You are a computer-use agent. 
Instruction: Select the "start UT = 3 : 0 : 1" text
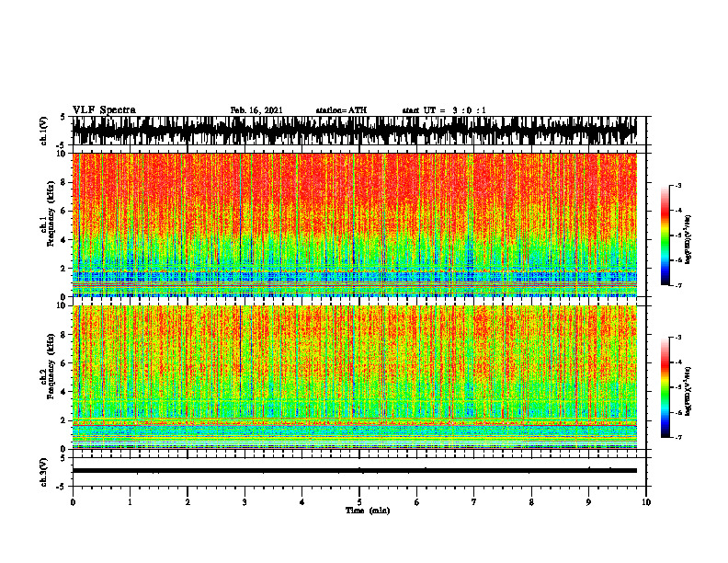(x=444, y=110)
